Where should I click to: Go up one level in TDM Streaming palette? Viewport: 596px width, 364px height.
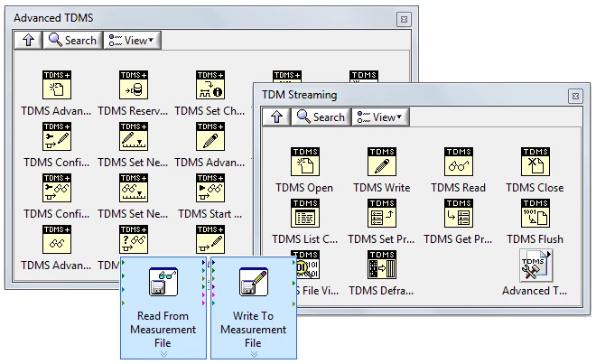tap(275, 117)
